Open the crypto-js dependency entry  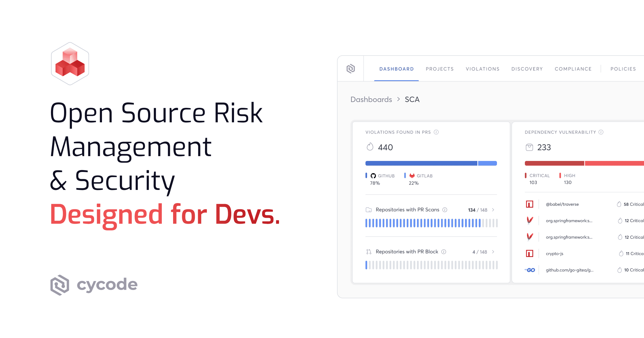(554, 253)
